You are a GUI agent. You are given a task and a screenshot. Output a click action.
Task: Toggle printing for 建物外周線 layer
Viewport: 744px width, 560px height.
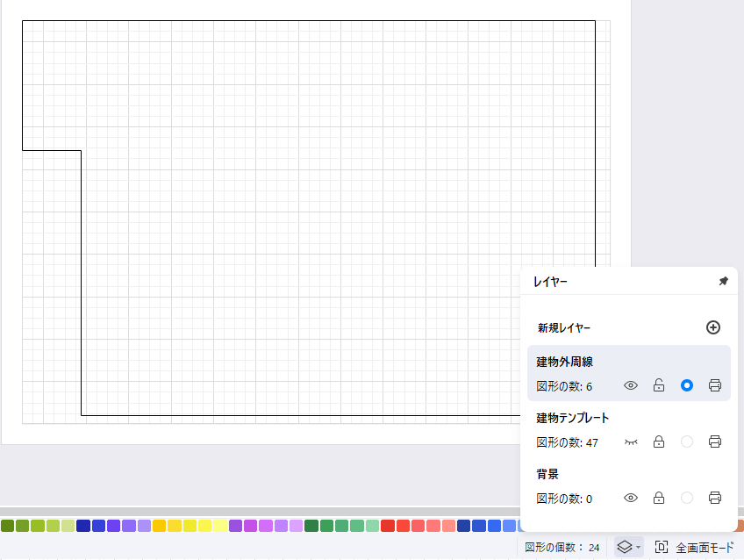(x=714, y=385)
